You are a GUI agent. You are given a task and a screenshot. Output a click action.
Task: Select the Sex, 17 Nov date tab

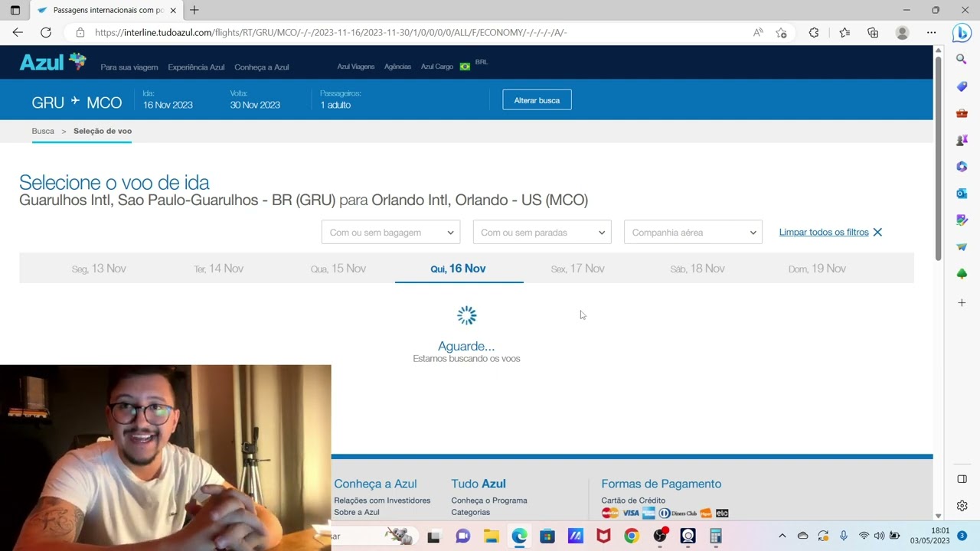coord(578,269)
